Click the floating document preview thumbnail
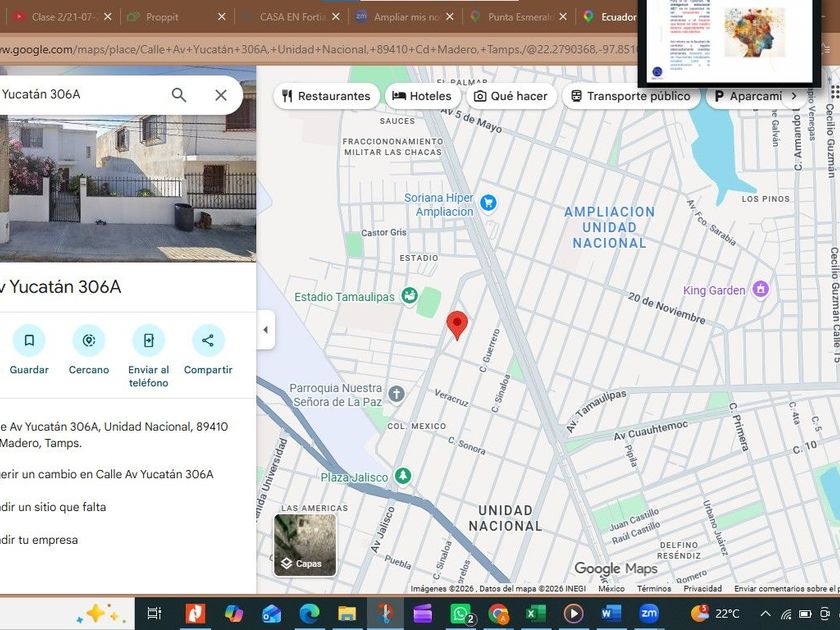This screenshot has height=630, width=840. 729,41
